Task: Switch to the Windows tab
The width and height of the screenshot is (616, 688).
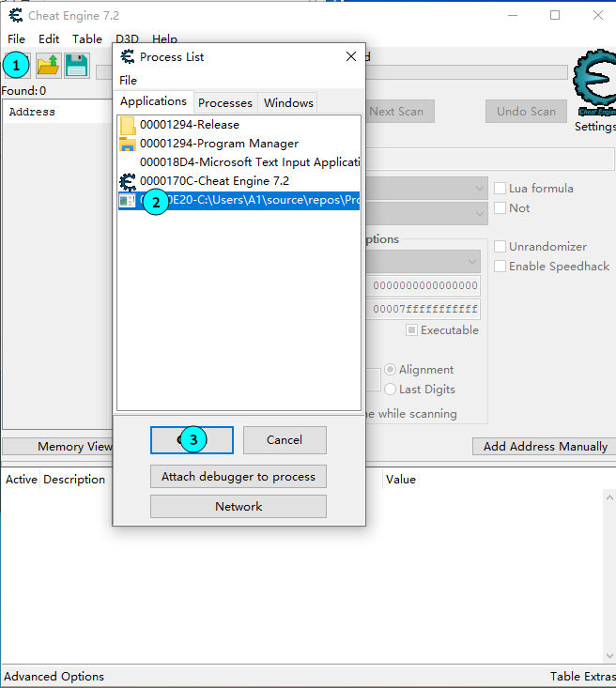Action: click(x=288, y=103)
